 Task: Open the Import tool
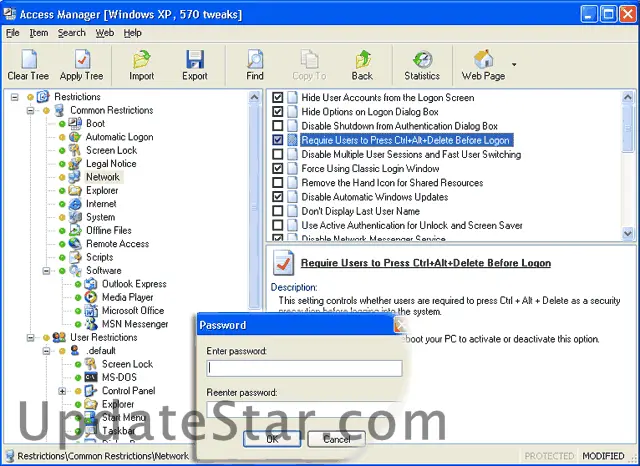coord(142,59)
